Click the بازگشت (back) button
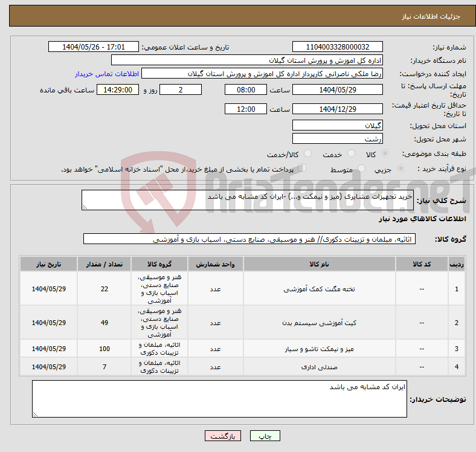Viewport: 476px width, 452px height. tap(223, 436)
